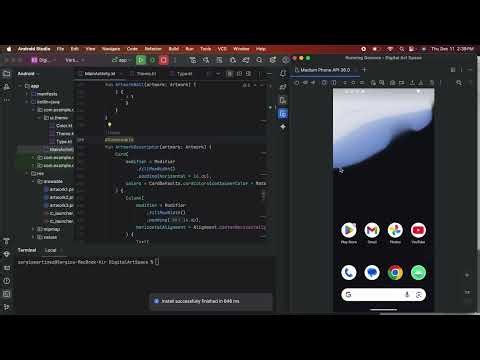This screenshot has width=480, height=360.
Task: Open the Version Control icon at bottom left
Action: point(6,307)
